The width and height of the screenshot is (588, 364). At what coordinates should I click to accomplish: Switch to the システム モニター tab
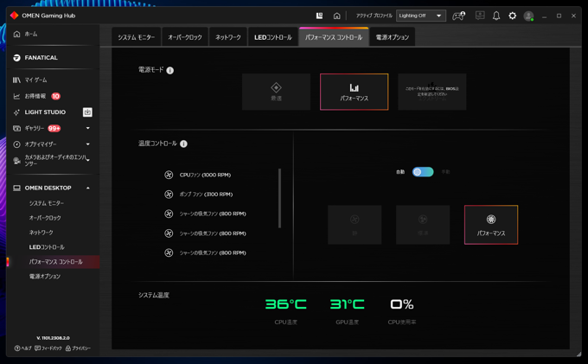pyautogui.click(x=136, y=37)
